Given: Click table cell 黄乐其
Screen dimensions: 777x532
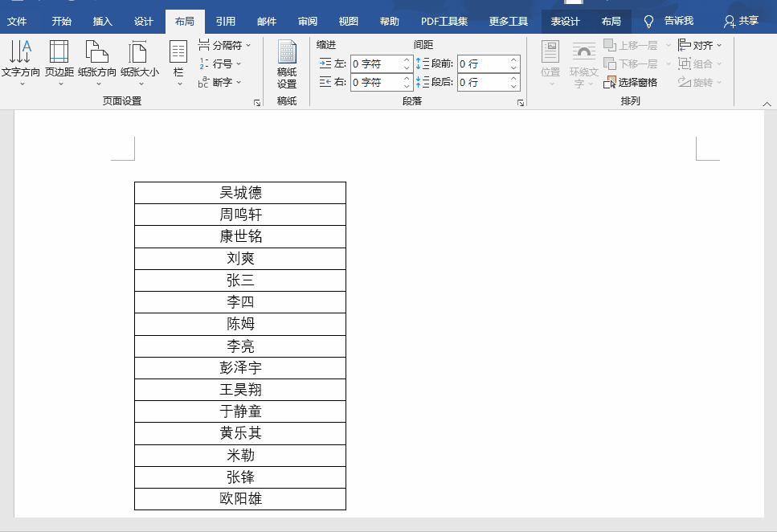Looking at the screenshot, I should point(240,433).
